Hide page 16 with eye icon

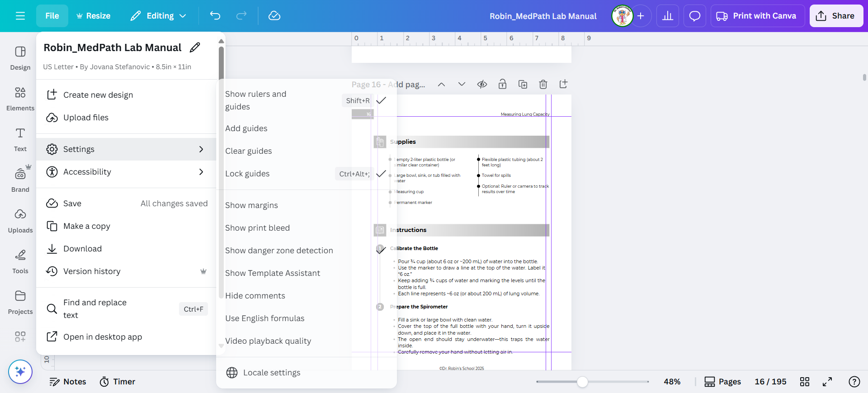482,84
